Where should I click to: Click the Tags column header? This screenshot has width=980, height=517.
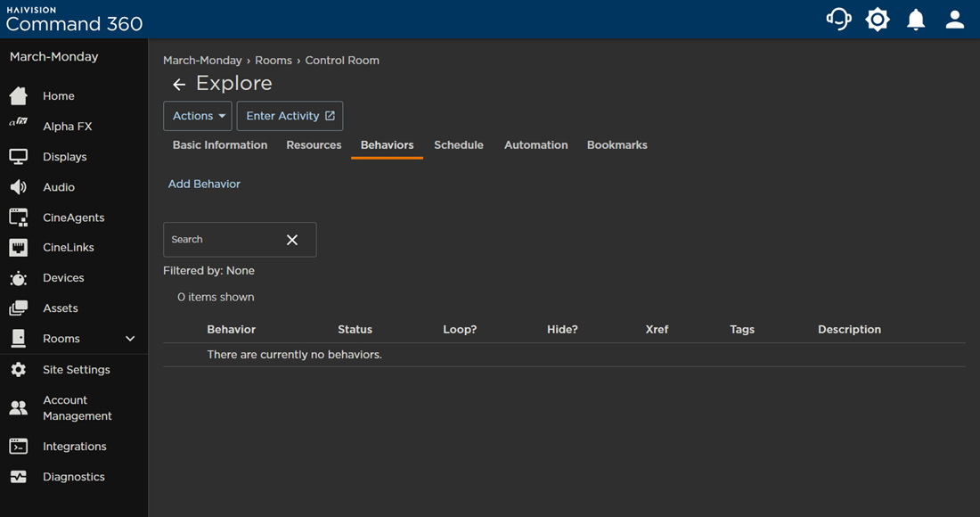coord(742,330)
